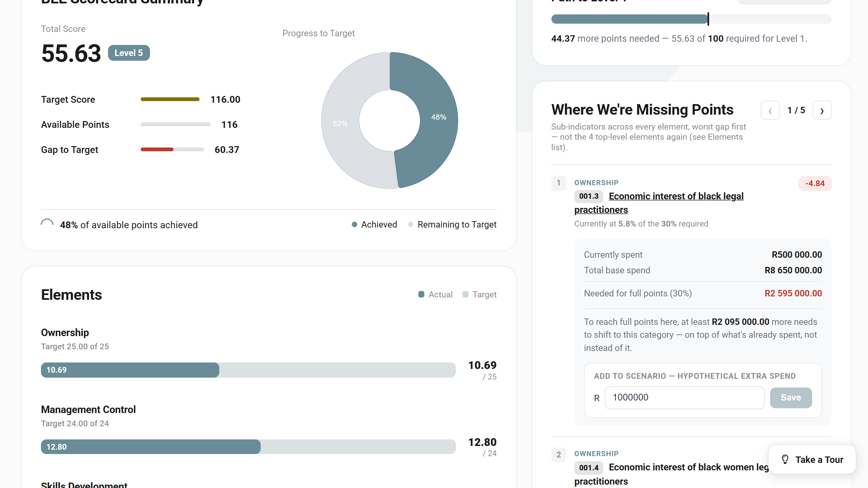Toggle the Remaining to Target legend entry
This screenshot has width=868, height=488.
(x=452, y=225)
